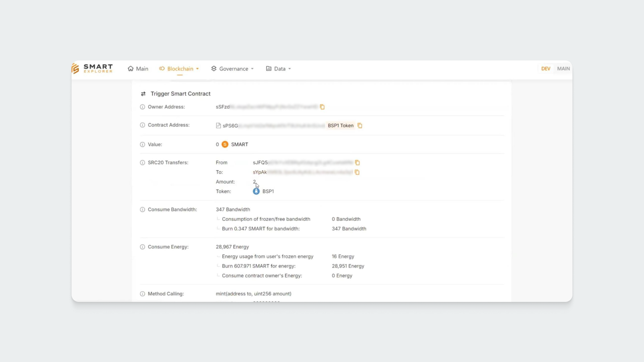Switch network to DEV
The image size is (644, 362).
tap(546, 69)
